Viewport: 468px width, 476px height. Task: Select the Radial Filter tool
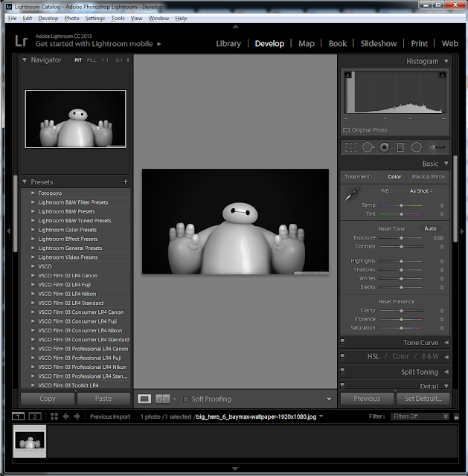click(x=416, y=147)
